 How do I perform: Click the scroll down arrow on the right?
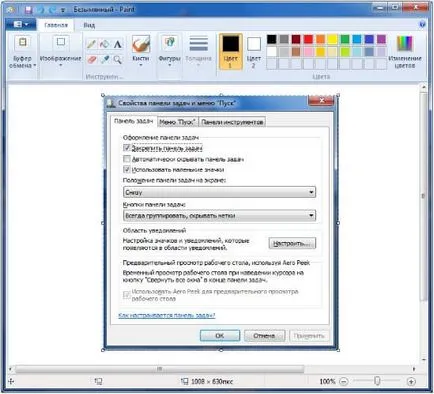tap(424, 360)
